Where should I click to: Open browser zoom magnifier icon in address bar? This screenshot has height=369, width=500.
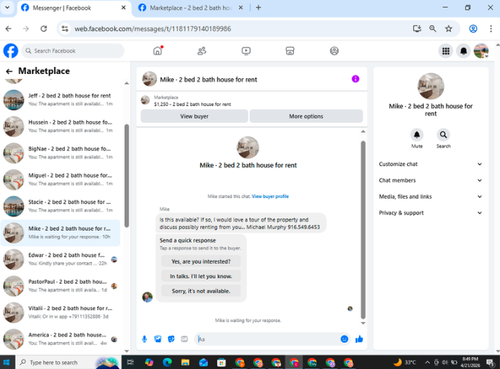433,29
